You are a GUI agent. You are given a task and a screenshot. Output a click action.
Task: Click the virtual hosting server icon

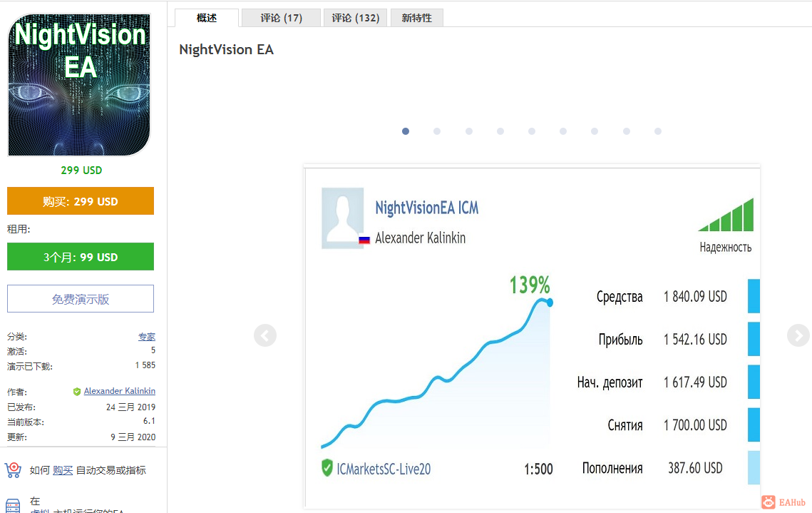point(13,506)
